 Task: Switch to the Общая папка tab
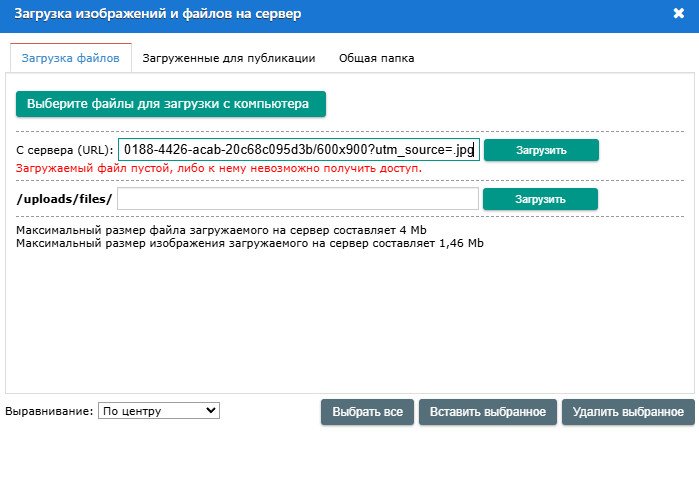(x=376, y=58)
